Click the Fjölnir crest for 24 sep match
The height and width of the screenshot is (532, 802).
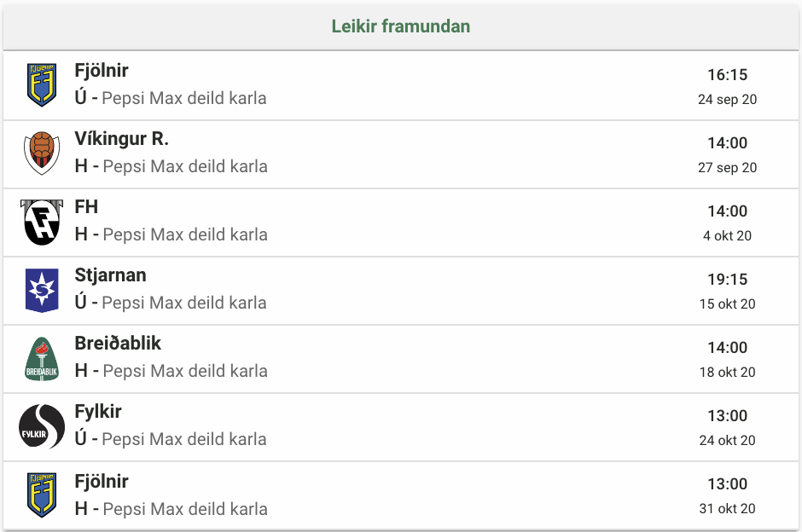(42, 85)
